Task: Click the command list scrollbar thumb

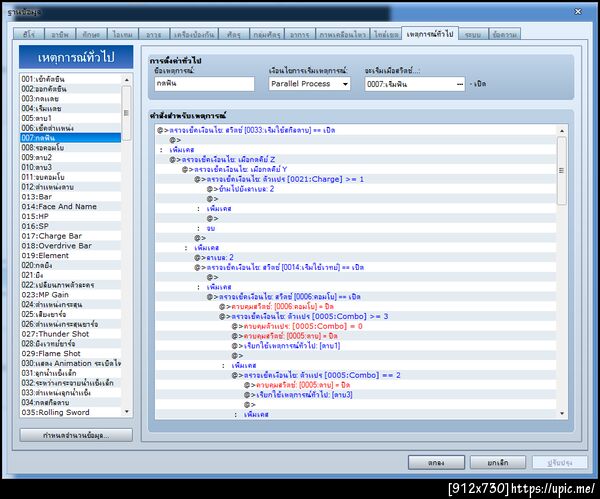Action: click(561, 171)
